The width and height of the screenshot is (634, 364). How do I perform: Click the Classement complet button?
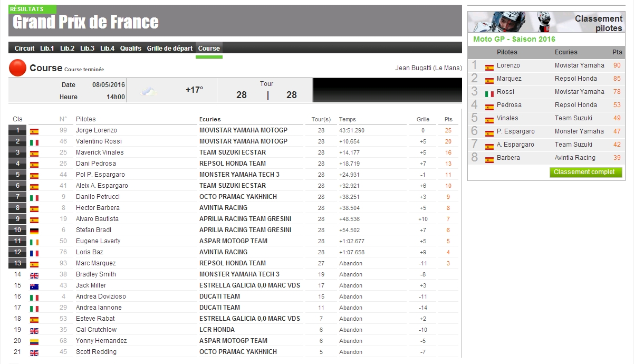click(585, 172)
